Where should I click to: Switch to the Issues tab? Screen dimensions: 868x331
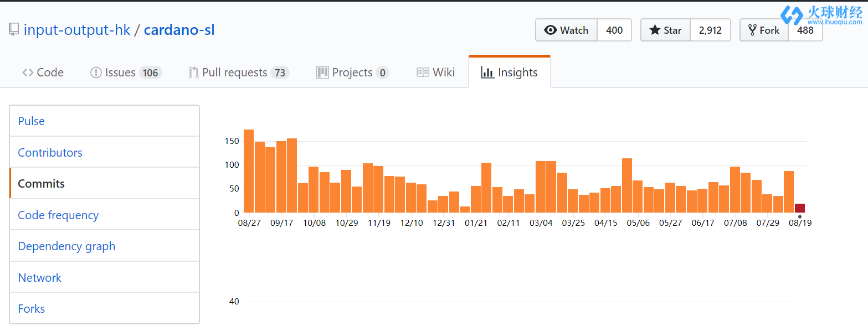pyautogui.click(x=126, y=73)
